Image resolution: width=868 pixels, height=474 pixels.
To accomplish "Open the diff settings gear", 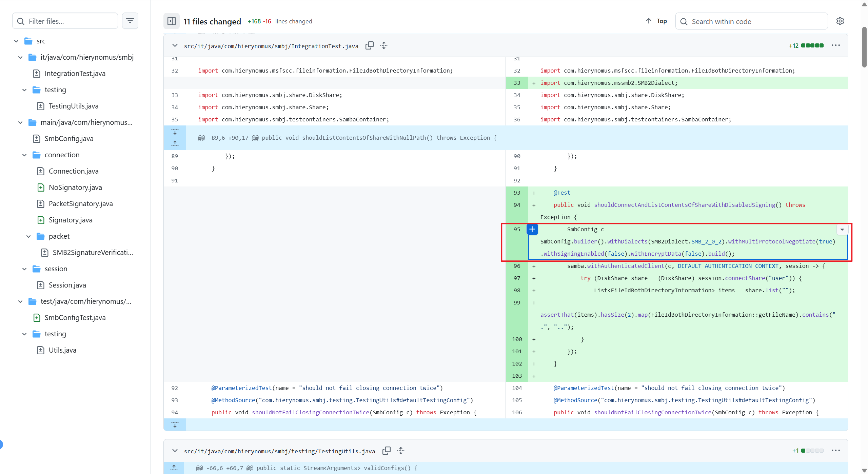I will pyautogui.click(x=840, y=21).
